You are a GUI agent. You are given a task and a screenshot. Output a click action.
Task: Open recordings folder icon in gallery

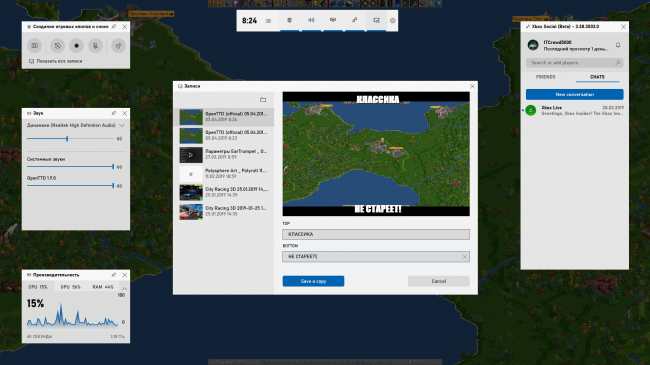tap(263, 100)
